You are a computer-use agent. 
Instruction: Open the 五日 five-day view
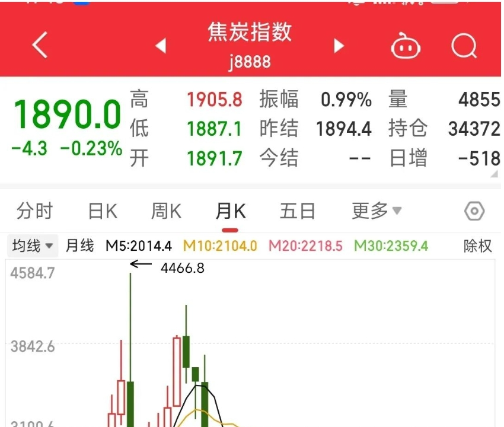point(296,211)
